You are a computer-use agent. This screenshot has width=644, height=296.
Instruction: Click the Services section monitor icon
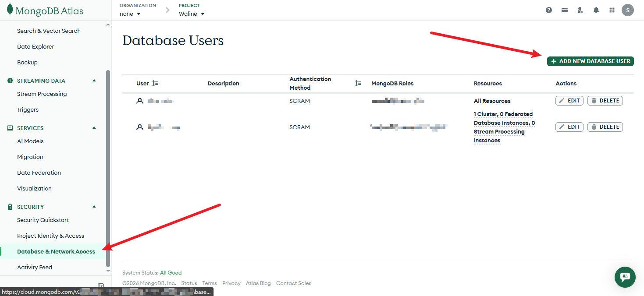[x=10, y=128]
